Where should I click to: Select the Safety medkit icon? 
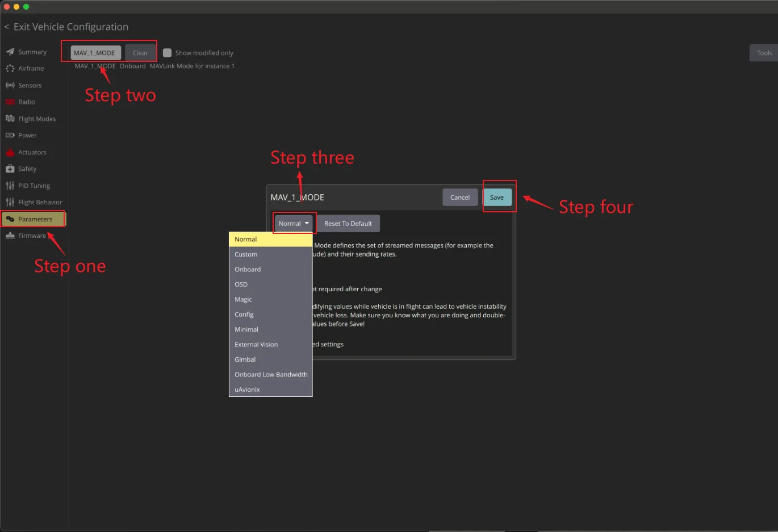(10, 169)
